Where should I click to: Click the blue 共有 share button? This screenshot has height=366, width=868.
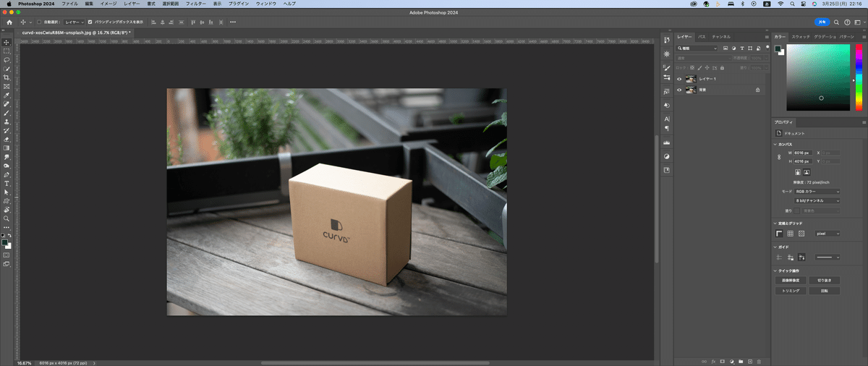(x=822, y=22)
